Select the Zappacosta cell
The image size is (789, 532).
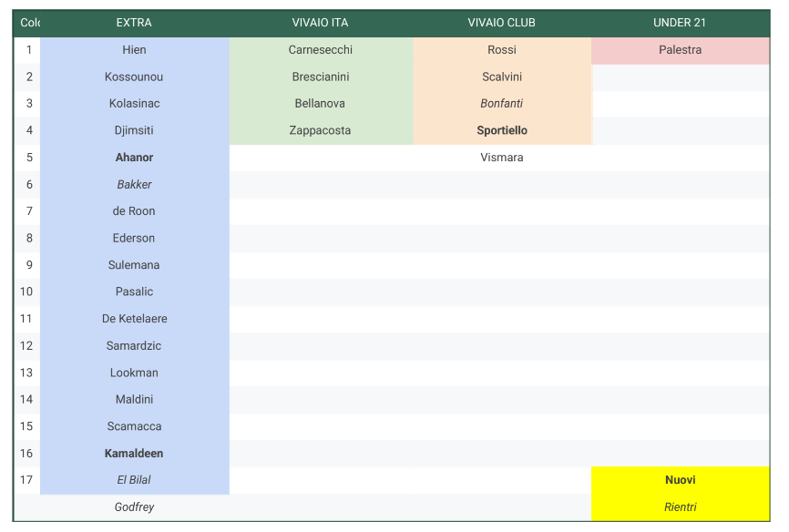point(320,130)
